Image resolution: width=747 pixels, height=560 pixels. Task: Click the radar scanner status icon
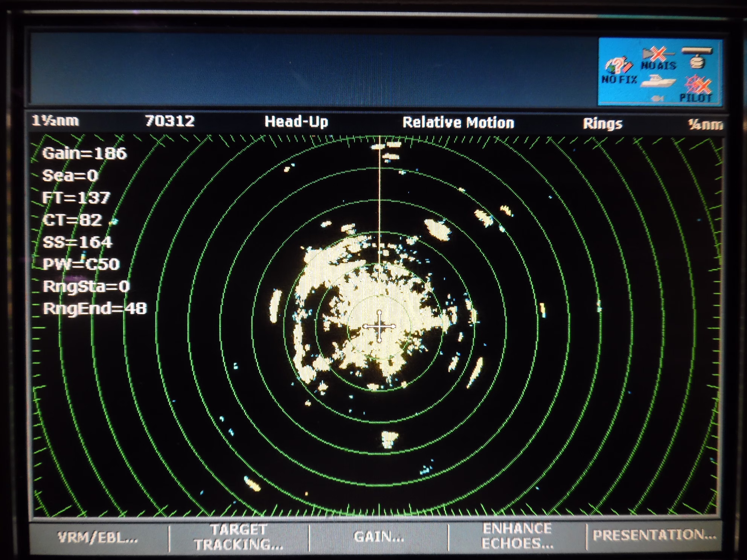[x=697, y=58]
